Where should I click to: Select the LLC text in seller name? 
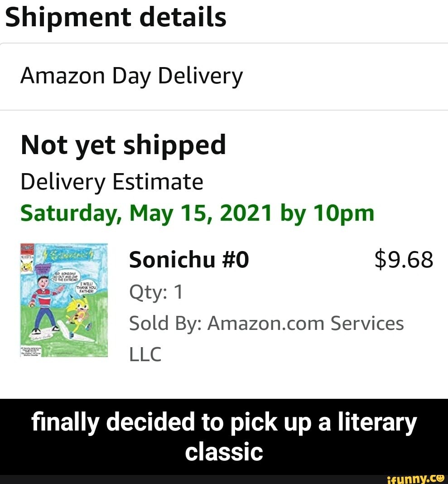pos(145,354)
